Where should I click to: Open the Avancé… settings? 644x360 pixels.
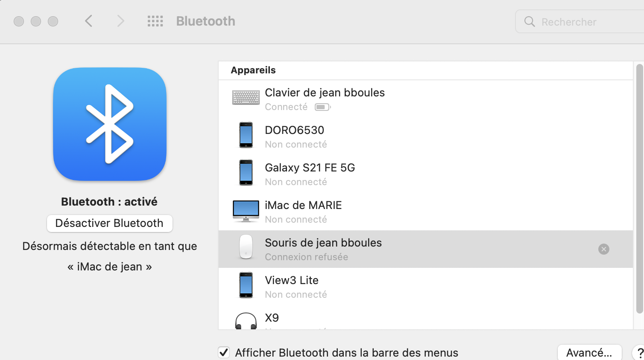[589, 353]
